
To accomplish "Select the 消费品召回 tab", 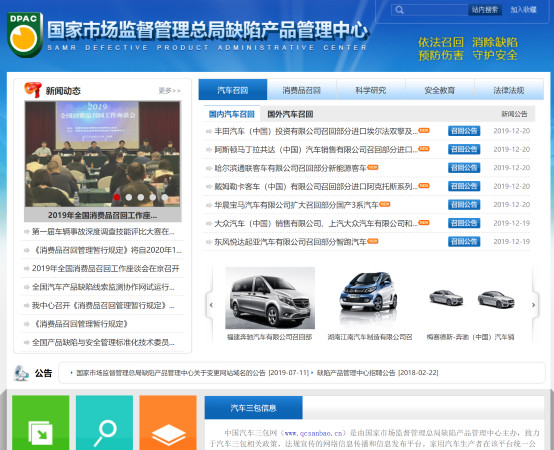I will click(x=302, y=90).
